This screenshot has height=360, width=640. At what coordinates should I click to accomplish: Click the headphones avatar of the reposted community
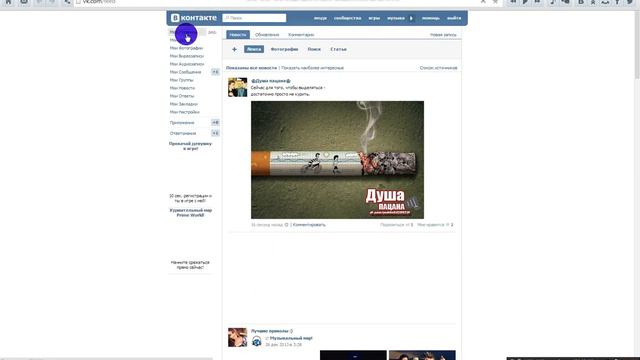(256, 341)
